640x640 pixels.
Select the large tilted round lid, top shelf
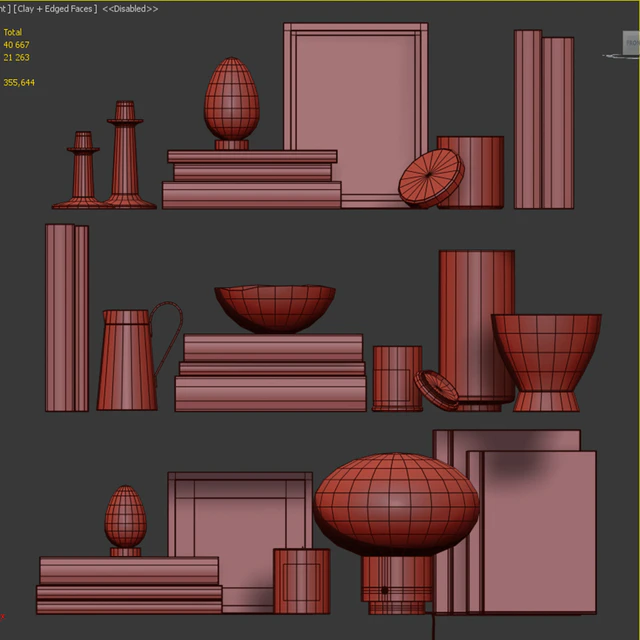pos(431,178)
